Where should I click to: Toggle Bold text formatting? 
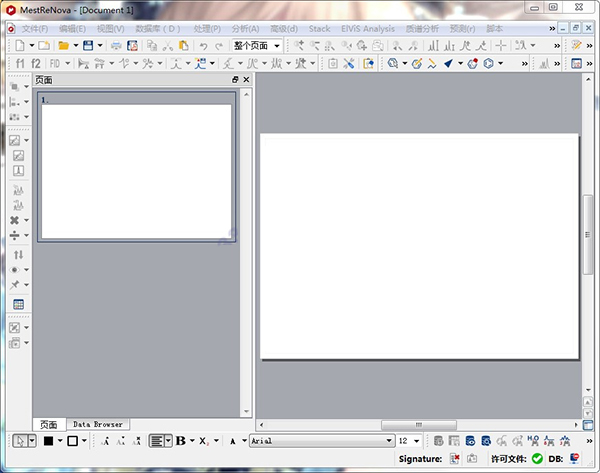[181, 441]
